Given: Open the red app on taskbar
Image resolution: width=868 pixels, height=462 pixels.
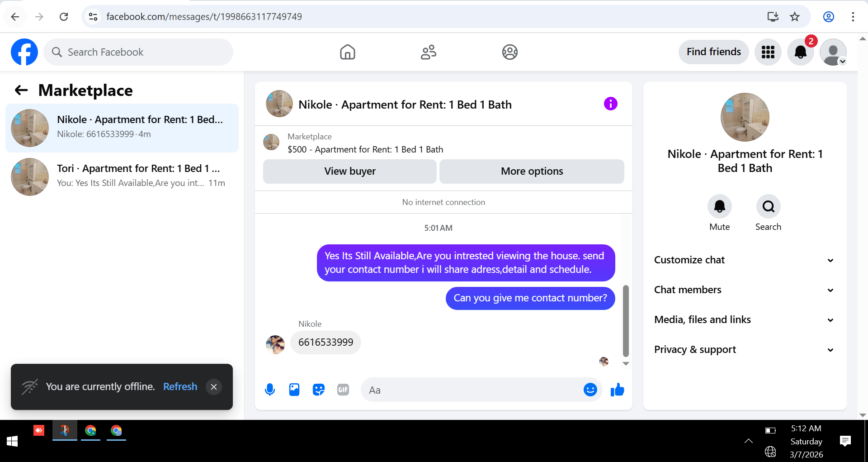Looking at the screenshot, I should coord(39,430).
